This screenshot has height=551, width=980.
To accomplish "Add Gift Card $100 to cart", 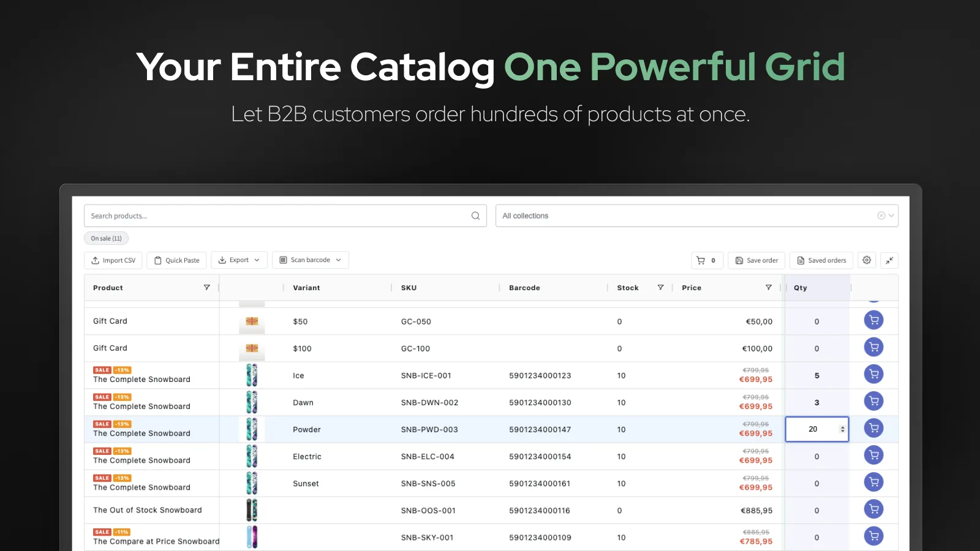I will [874, 347].
